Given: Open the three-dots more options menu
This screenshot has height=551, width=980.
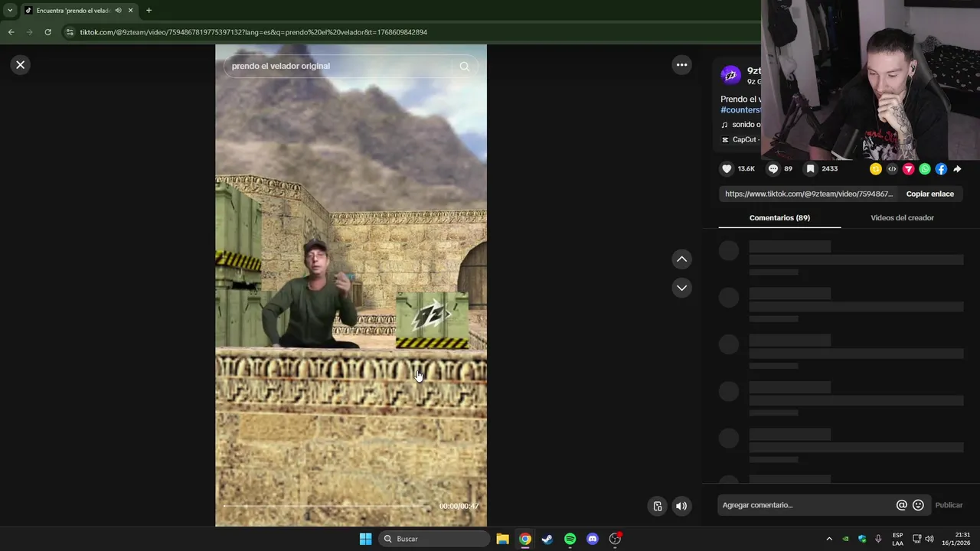Looking at the screenshot, I should pos(681,65).
